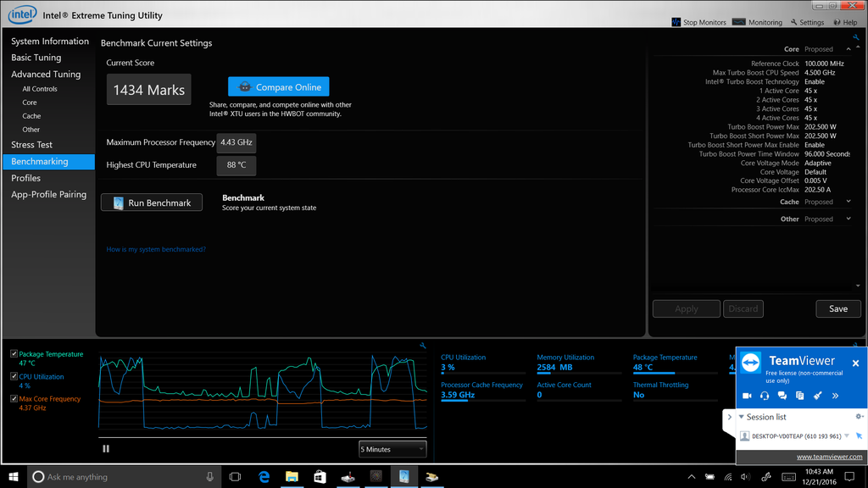Click the TeamViewer video camera icon
The width and height of the screenshot is (868, 488).
[747, 396]
